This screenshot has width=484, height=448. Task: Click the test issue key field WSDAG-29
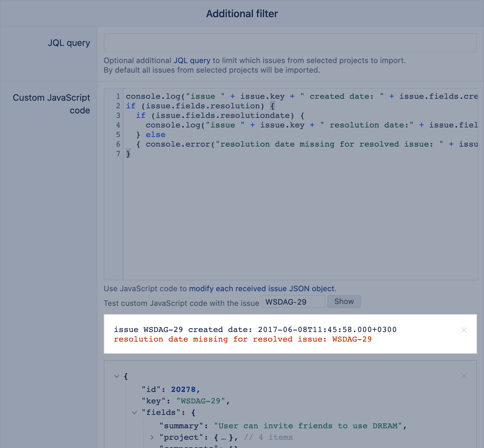[x=293, y=302]
